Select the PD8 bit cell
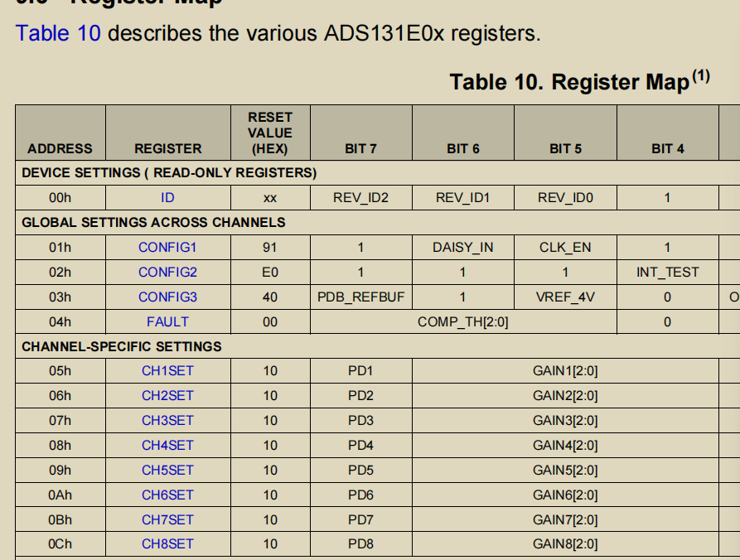The height and width of the screenshot is (560, 740). coord(361,544)
